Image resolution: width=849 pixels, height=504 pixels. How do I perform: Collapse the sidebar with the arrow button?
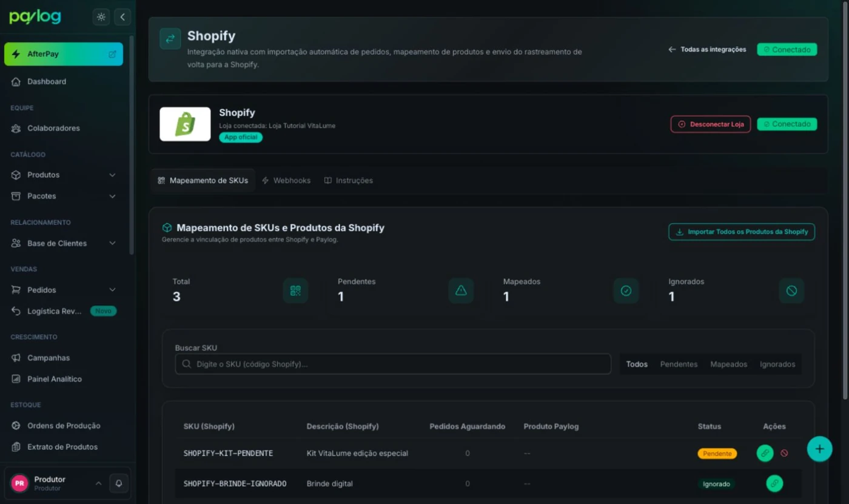click(x=122, y=17)
